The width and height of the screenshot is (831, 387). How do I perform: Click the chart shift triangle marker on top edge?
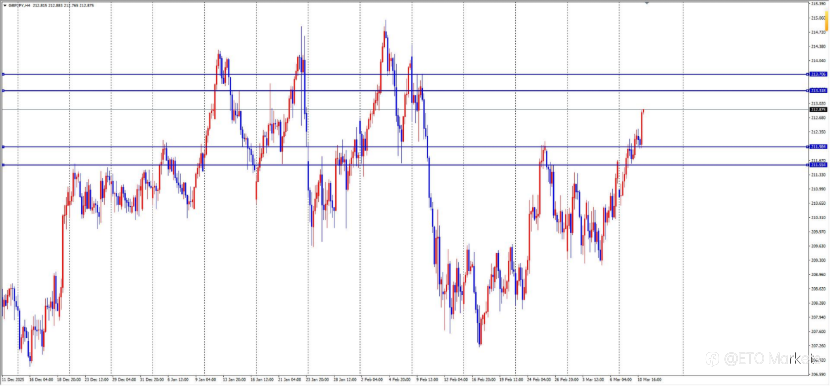click(647, 3)
